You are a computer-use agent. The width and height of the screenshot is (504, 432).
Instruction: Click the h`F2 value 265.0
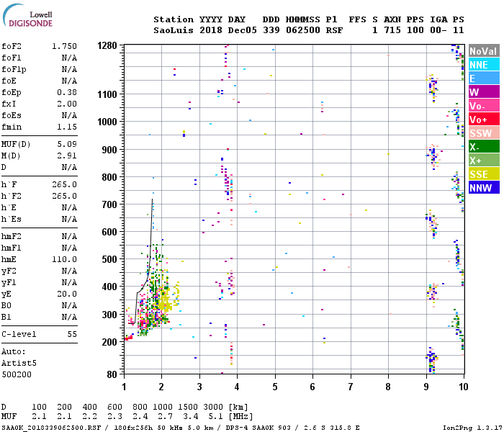pyautogui.click(x=64, y=196)
